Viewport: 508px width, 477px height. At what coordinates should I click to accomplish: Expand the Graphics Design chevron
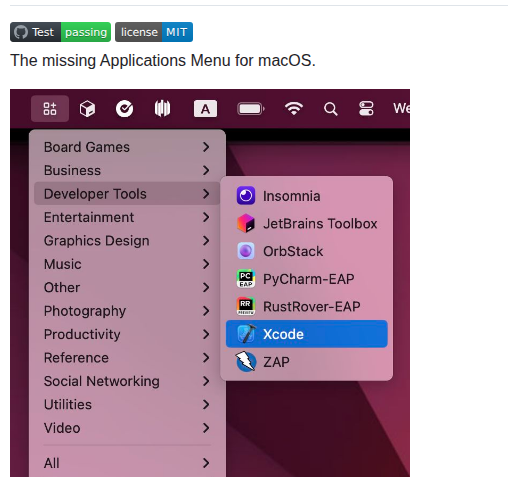pyautogui.click(x=206, y=241)
